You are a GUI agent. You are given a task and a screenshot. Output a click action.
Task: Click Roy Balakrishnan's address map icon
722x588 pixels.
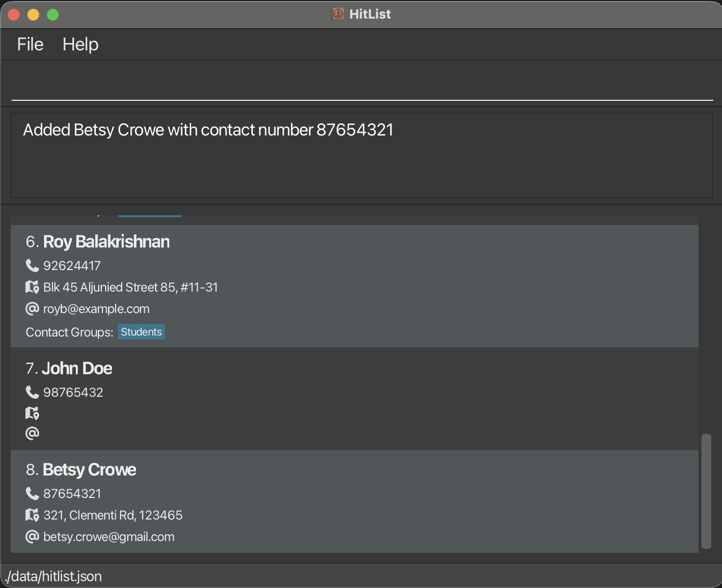pos(32,287)
